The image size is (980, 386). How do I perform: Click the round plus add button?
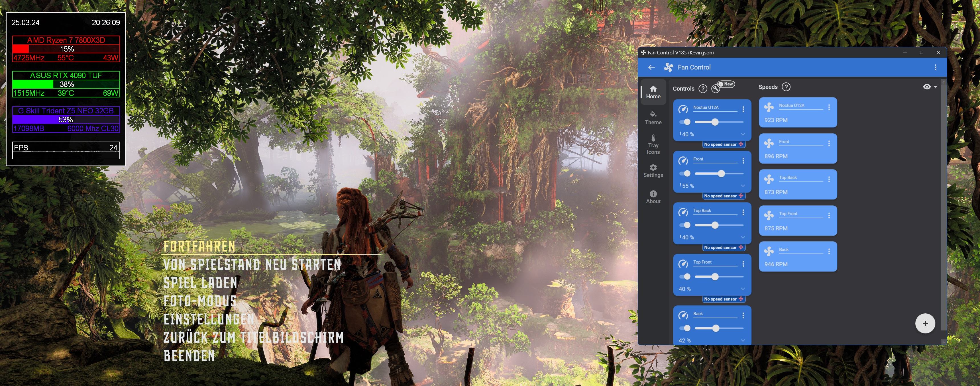pos(925,324)
